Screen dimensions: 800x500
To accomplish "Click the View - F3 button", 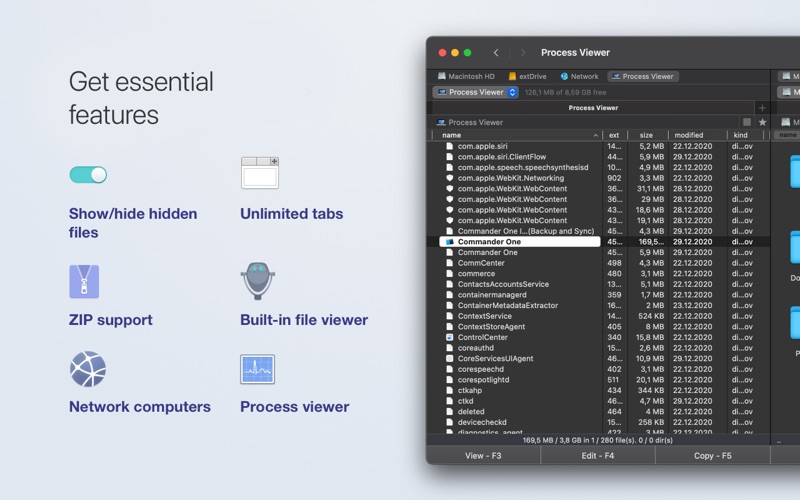I will [483, 456].
